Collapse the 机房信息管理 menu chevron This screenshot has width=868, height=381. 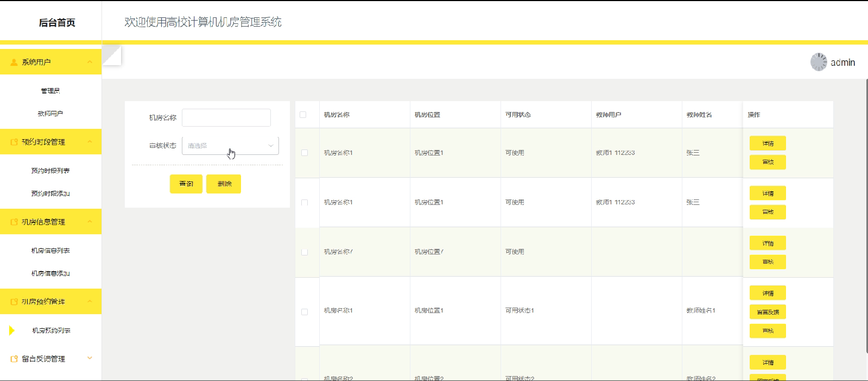[x=90, y=222]
